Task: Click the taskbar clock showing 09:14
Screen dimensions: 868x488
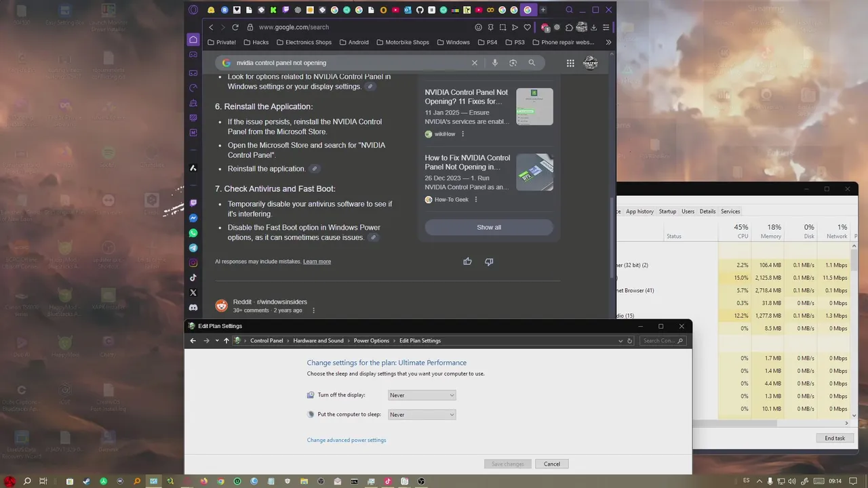Action: click(x=835, y=481)
